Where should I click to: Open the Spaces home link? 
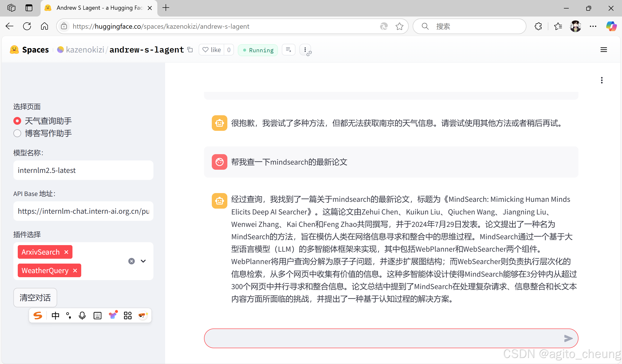coord(35,50)
